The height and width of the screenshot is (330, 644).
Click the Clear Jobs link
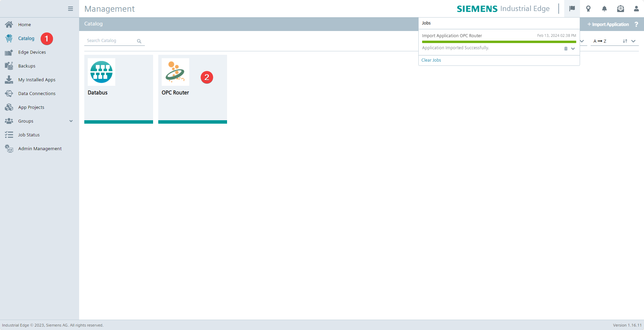[x=431, y=60]
